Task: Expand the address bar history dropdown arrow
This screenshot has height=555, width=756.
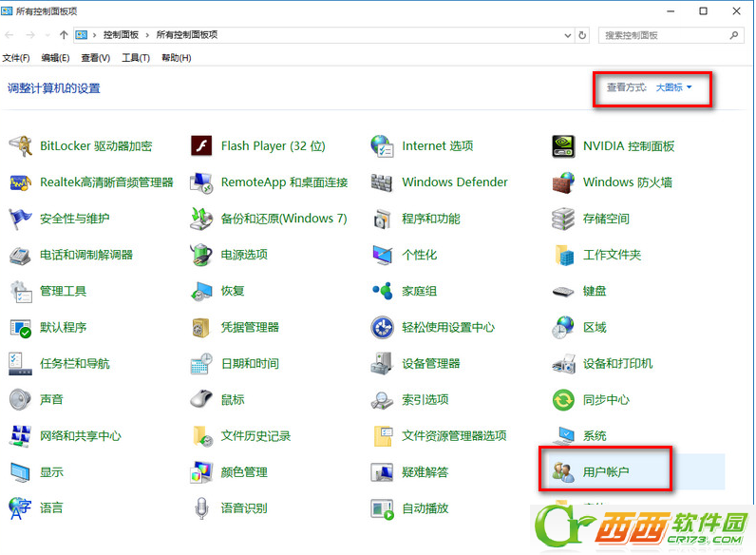Action: click(568, 35)
